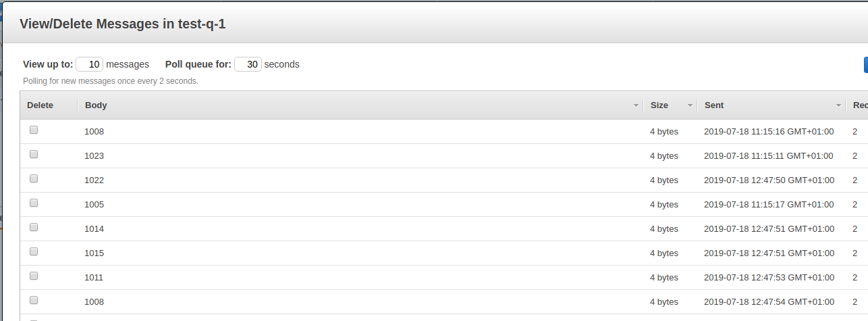Toggle the checkbox for message 1015

[34, 252]
